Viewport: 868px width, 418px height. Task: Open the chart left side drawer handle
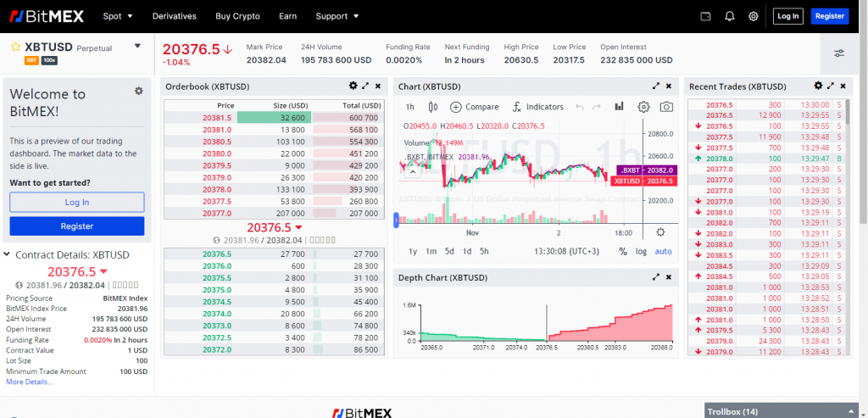pos(396,220)
